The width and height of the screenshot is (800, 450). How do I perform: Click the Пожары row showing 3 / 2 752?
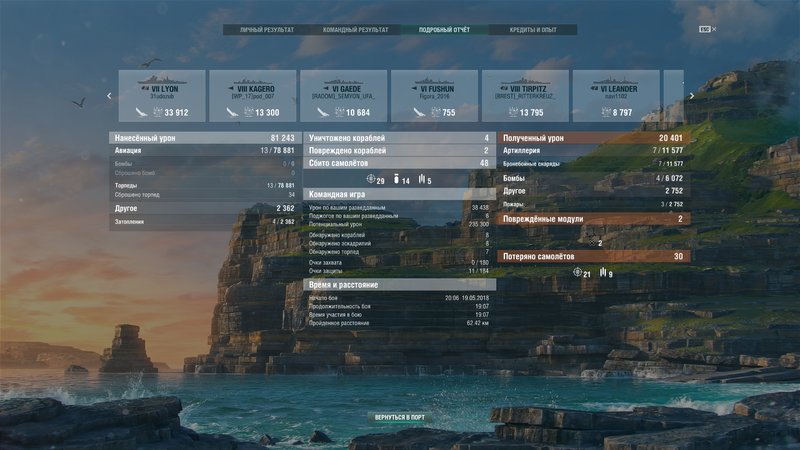[x=594, y=204]
